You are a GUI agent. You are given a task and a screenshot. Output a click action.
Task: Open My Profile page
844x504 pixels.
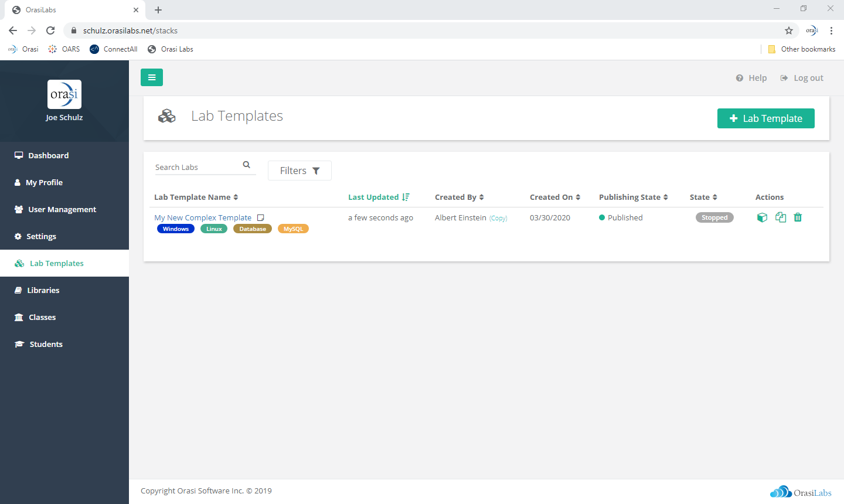[x=64, y=182]
